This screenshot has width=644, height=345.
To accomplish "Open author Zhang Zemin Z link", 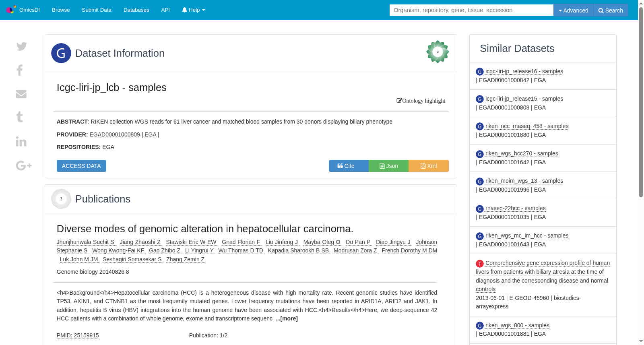I will [x=186, y=259].
